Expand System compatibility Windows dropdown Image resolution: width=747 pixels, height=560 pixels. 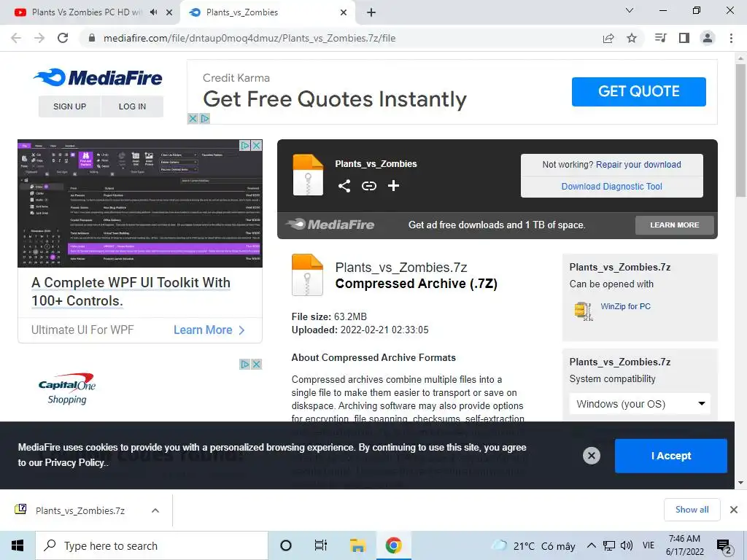tap(640, 404)
